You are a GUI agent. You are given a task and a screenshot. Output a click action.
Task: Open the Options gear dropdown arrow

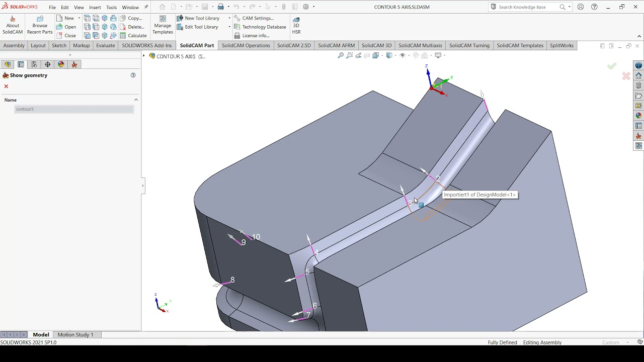click(x=313, y=7)
